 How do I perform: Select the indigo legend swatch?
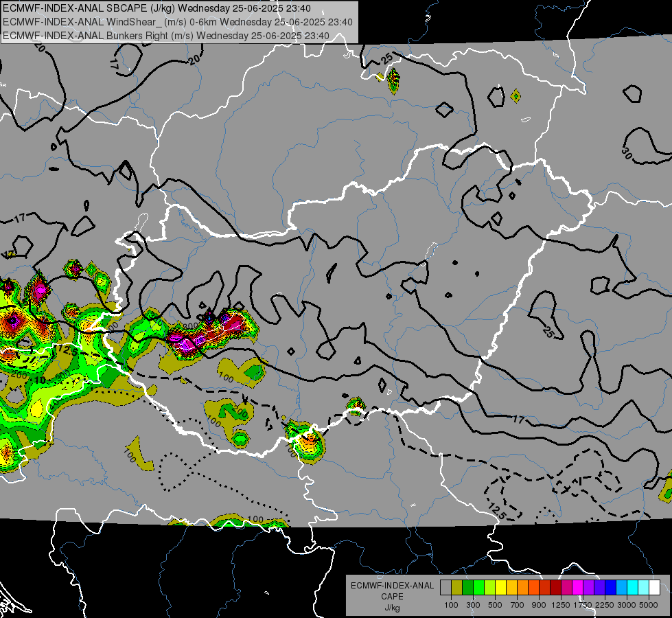point(599,587)
